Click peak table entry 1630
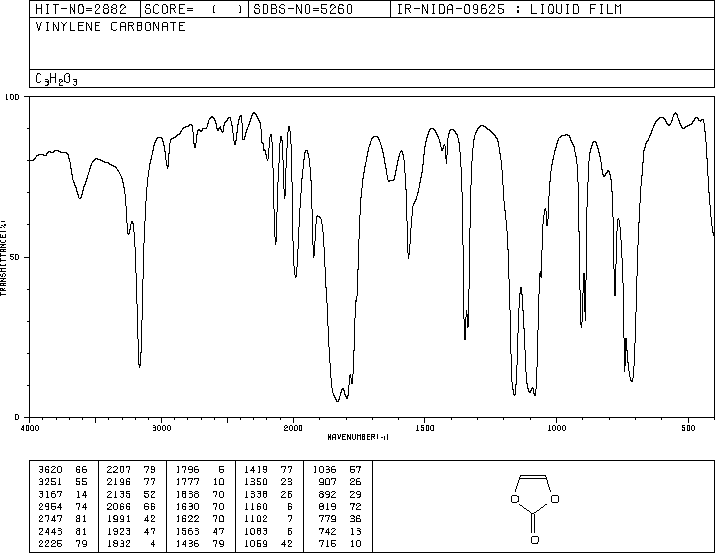 [187, 506]
